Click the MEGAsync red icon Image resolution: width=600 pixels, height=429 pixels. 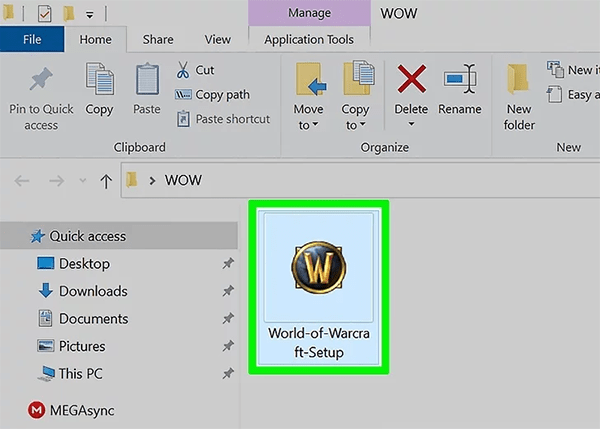(x=36, y=410)
